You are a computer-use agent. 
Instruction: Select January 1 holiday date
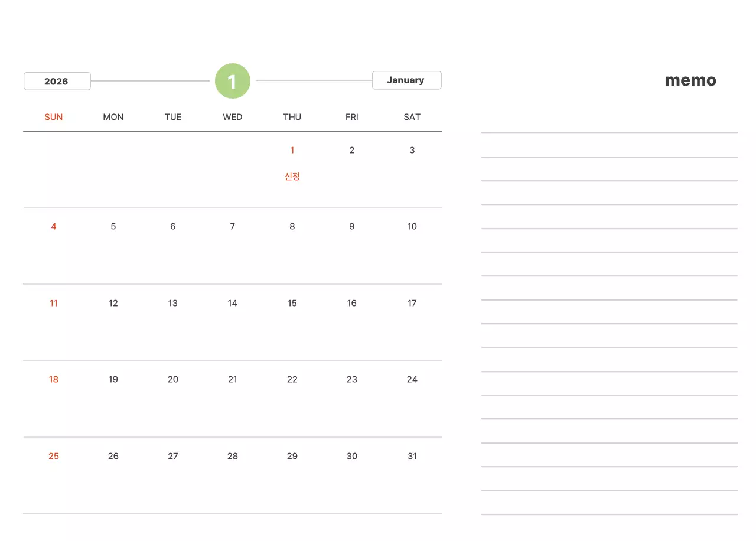[x=292, y=151]
